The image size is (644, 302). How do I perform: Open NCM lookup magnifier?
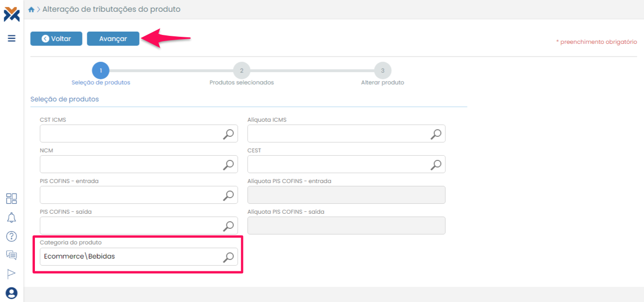pyautogui.click(x=228, y=165)
